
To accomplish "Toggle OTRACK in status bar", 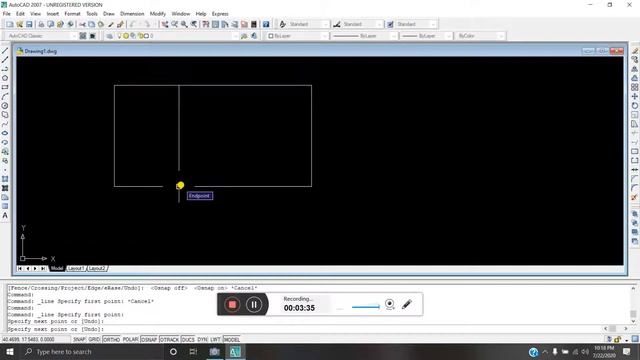I will [x=169, y=340].
